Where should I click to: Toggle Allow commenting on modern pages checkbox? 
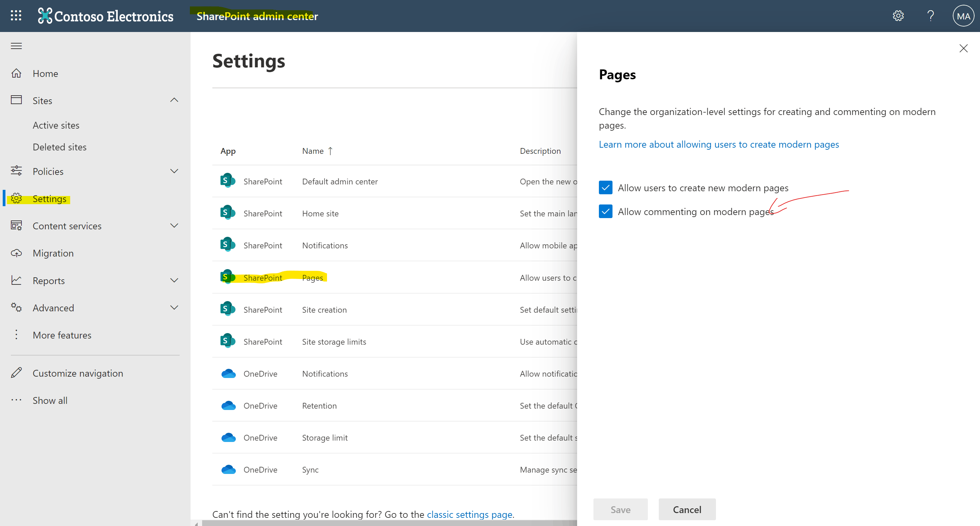coord(605,212)
